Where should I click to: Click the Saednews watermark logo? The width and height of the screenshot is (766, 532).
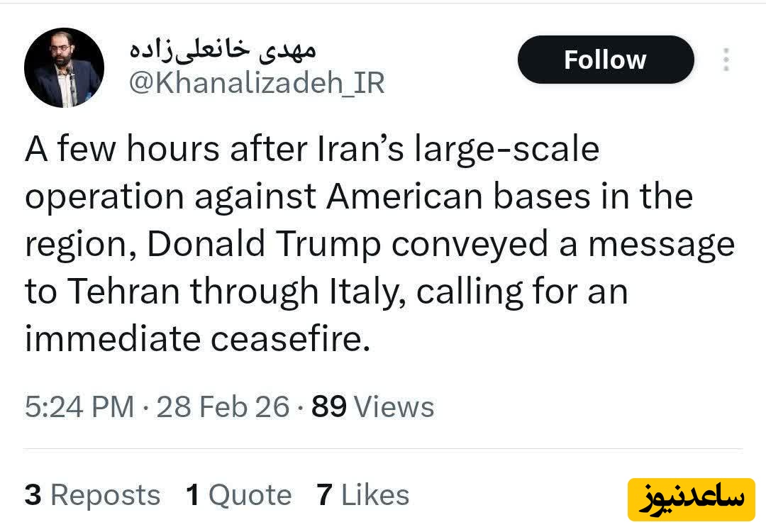[691, 499]
